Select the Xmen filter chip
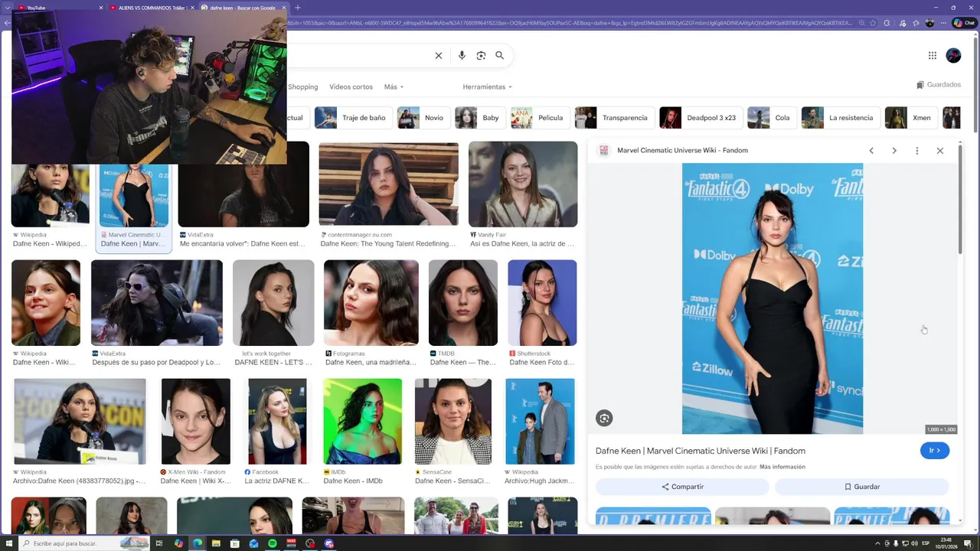Image resolution: width=980 pixels, height=551 pixels. click(911, 118)
